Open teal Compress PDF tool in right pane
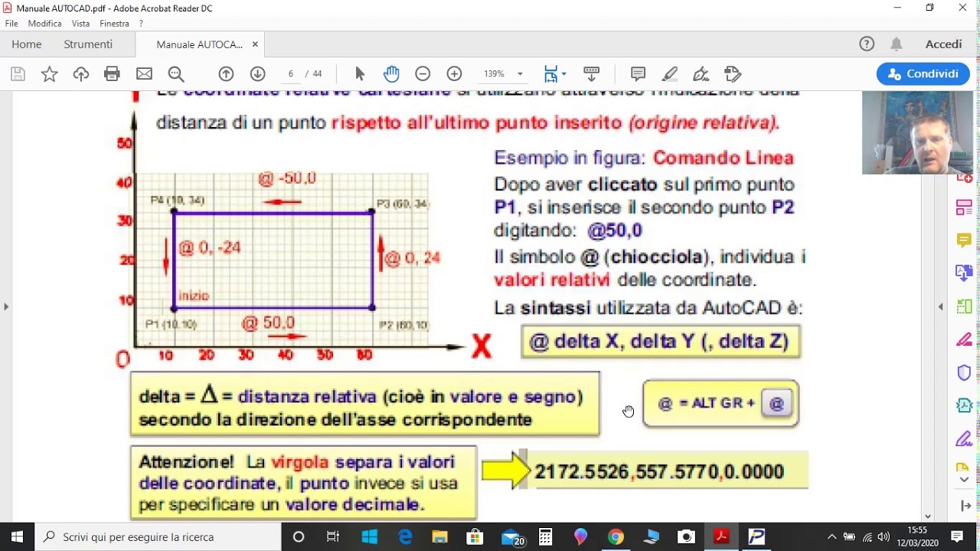This screenshot has height=551, width=980. [964, 406]
